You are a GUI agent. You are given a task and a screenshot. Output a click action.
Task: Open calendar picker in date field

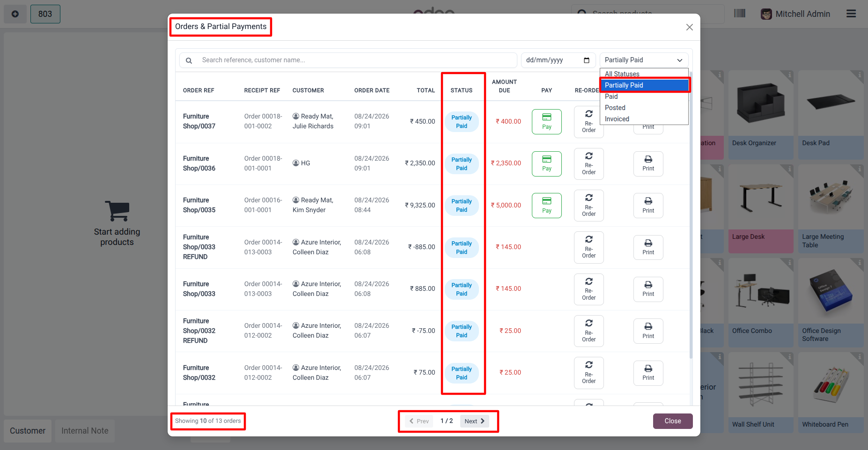click(x=587, y=60)
